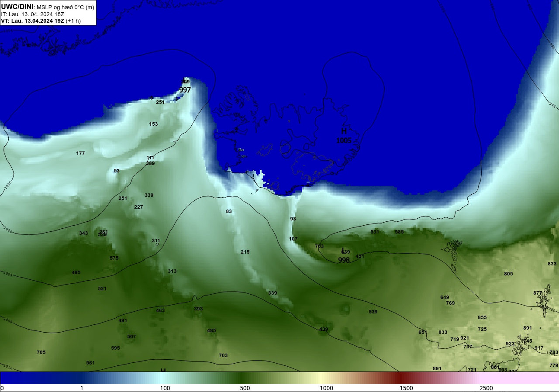Click the map value 153
559x392 pixels.
click(153, 124)
